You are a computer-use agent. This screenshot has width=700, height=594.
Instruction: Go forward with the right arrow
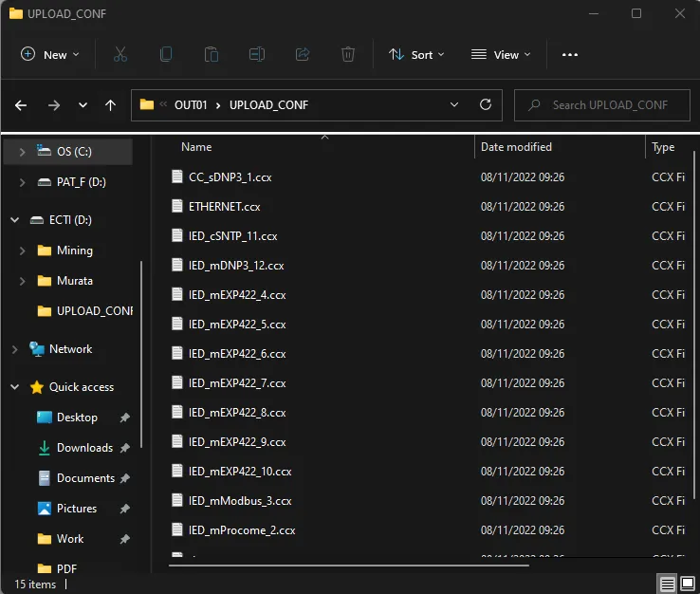coord(53,105)
